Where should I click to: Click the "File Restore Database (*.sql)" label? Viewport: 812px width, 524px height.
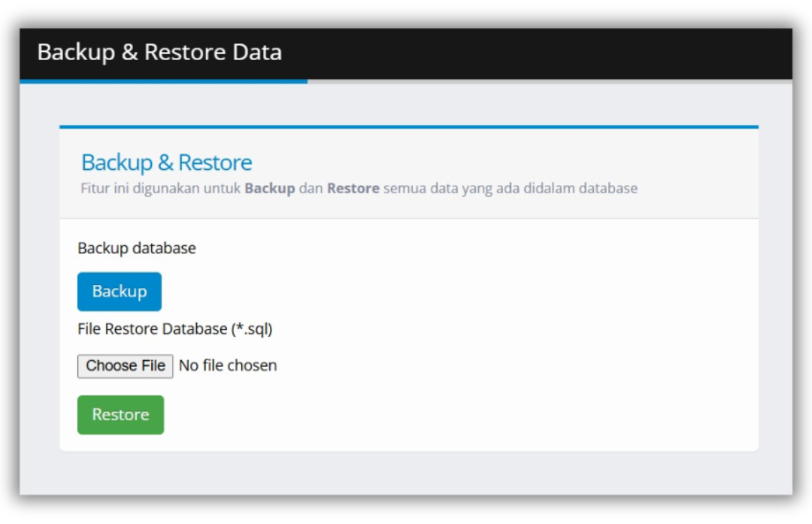click(174, 329)
